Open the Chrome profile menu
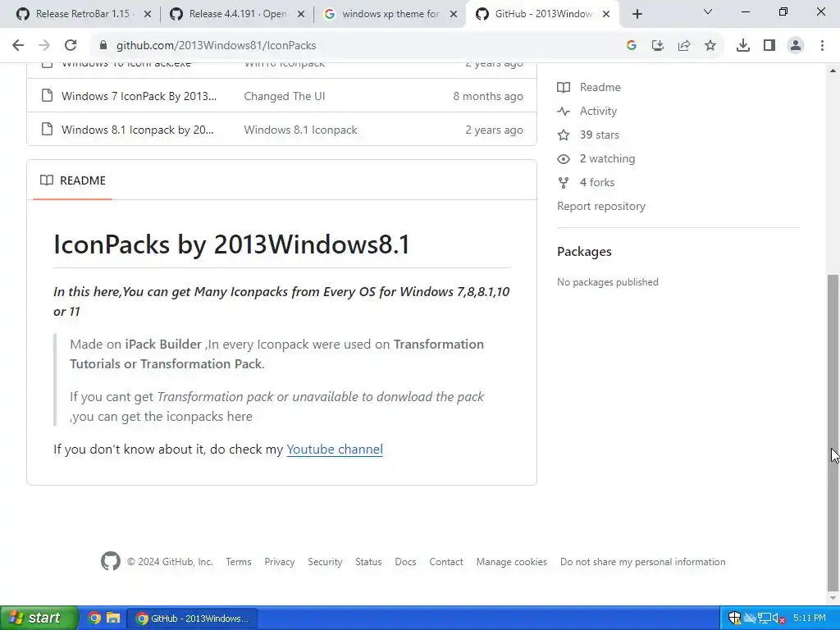Viewport: 840px width, 630px height. (x=796, y=46)
